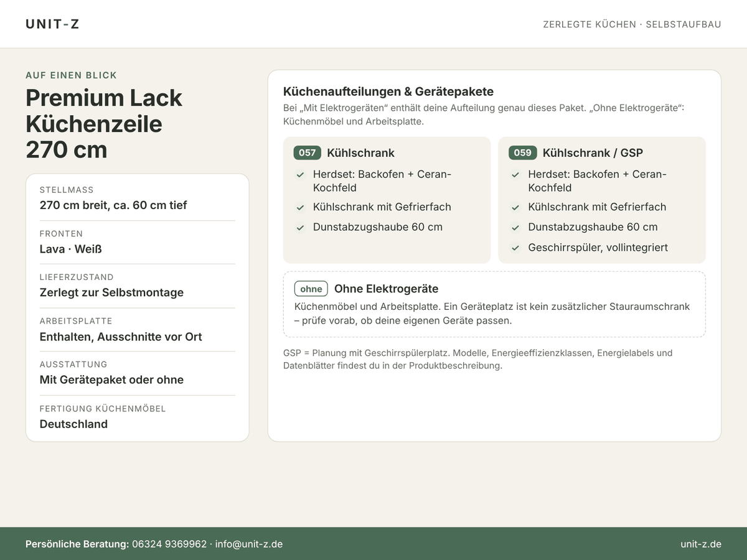Click "Herdset: Backofen + Ceran-Kochfeld" in card 059
The height and width of the screenshot is (560, 747).
[598, 181]
